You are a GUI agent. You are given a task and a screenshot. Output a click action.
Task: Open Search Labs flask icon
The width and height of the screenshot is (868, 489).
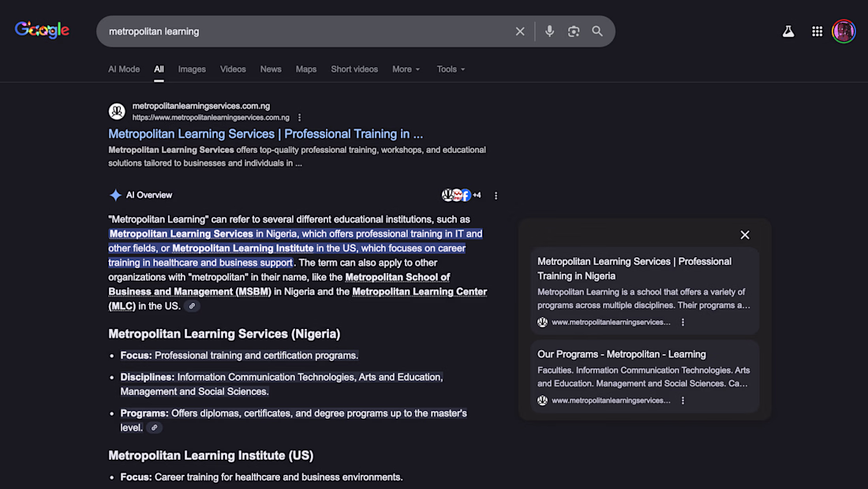(788, 32)
